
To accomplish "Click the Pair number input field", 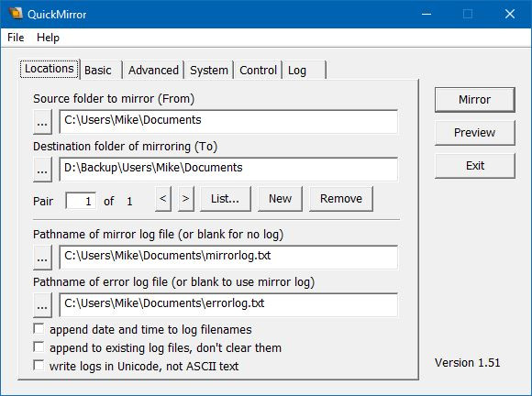I will (x=81, y=201).
